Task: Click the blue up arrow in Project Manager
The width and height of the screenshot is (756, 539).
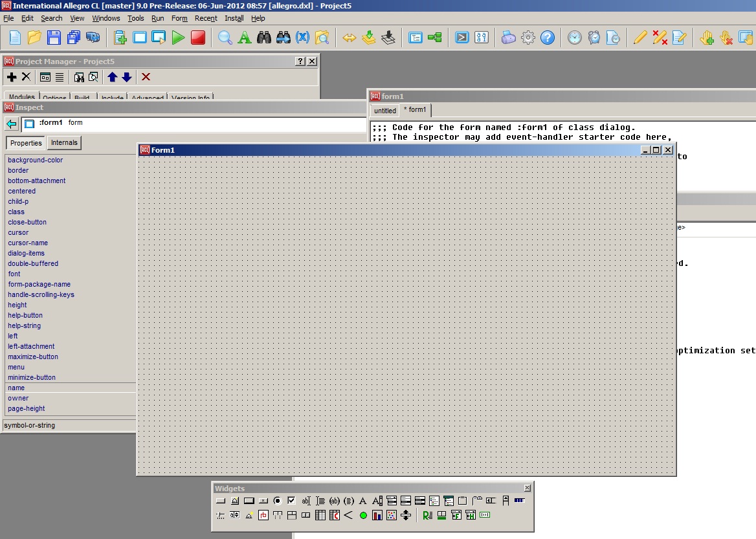Action: 113,77
